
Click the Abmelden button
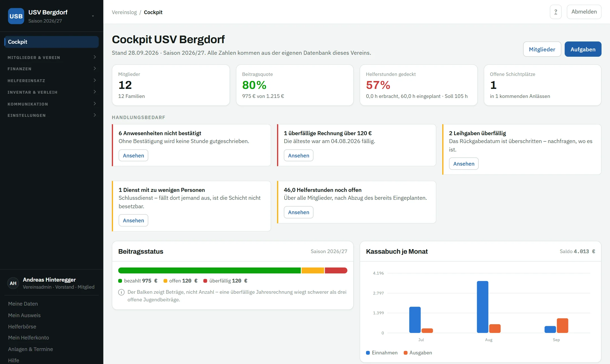coord(584,12)
